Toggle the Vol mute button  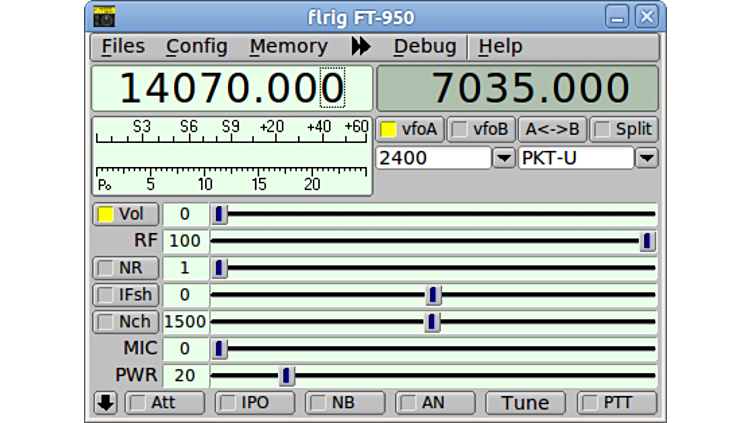point(119,214)
